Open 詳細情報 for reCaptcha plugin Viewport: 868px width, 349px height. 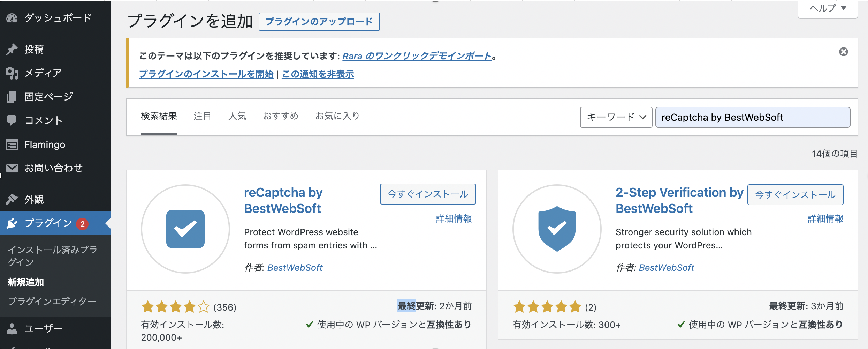coord(454,219)
